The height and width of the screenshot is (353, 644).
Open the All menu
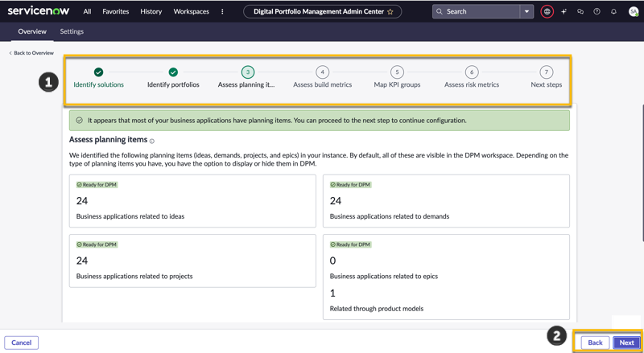(87, 11)
